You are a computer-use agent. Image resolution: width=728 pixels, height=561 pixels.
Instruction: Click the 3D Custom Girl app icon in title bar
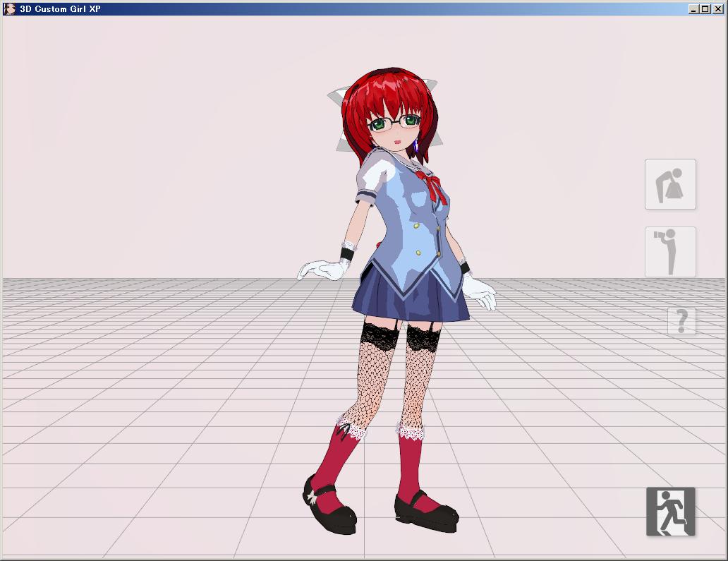10,9
